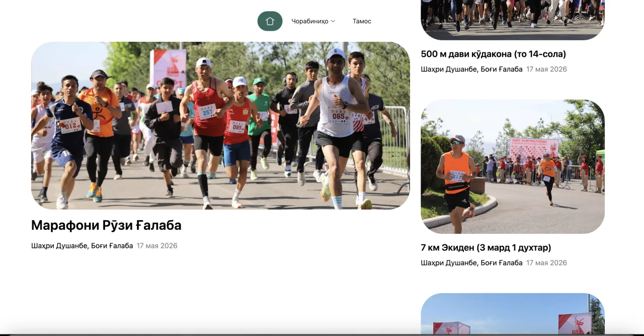The height and width of the screenshot is (336, 644).
Task: Open 7 км Экиден (3 мард 1 духтар) link
Action: tap(486, 248)
